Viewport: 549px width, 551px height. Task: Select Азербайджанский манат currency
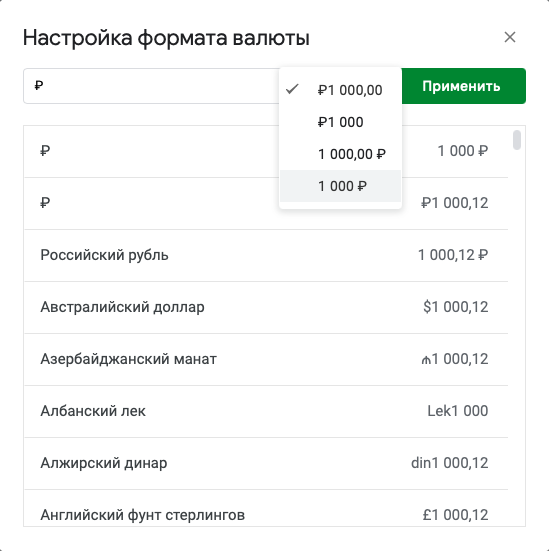[x=266, y=359]
